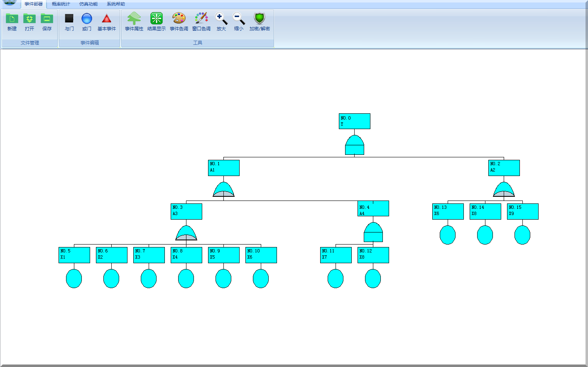This screenshot has height=367, width=588.
Task: Show results with the 结果显示 icon
Action: pos(157,19)
